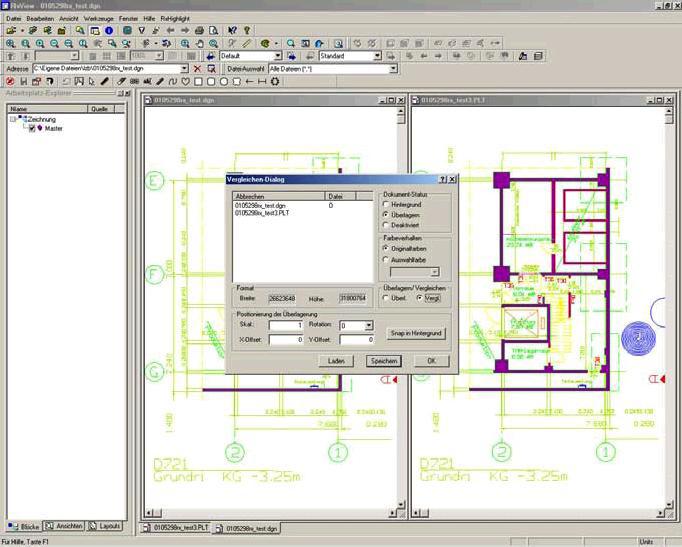This screenshot has width=682, height=547.
Task: Click the X-Offset input field
Action: point(286,340)
